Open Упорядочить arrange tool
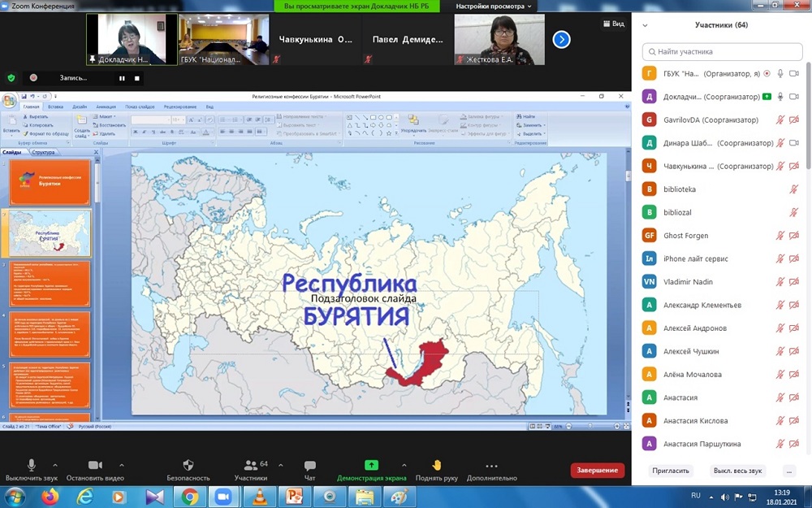This screenshot has height=508, width=812. pos(413,124)
